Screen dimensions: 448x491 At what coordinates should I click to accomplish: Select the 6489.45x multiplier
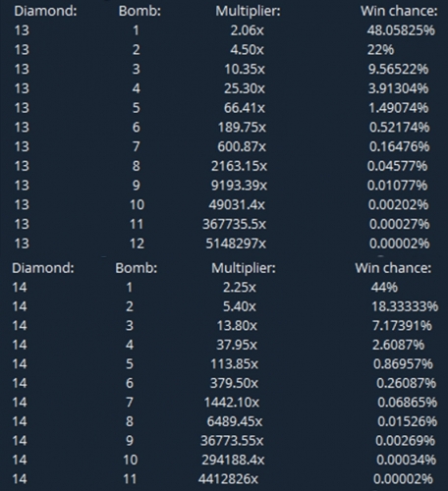tap(235, 421)
